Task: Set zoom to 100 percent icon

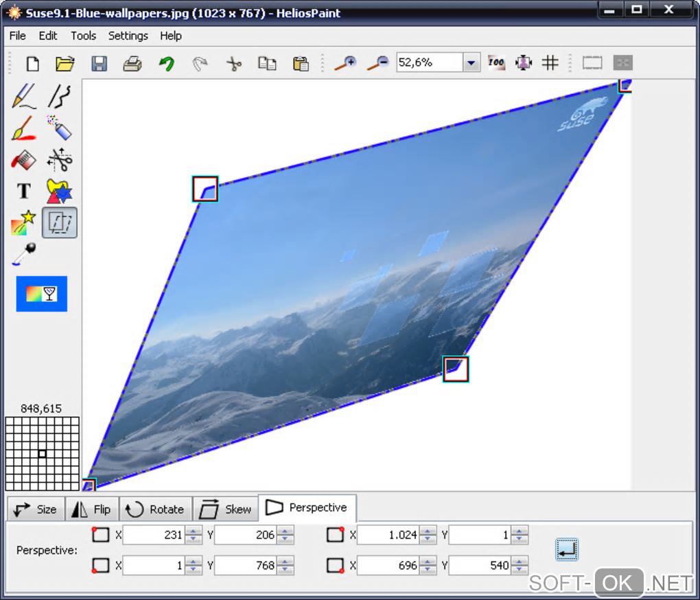Action: [496, 62]
